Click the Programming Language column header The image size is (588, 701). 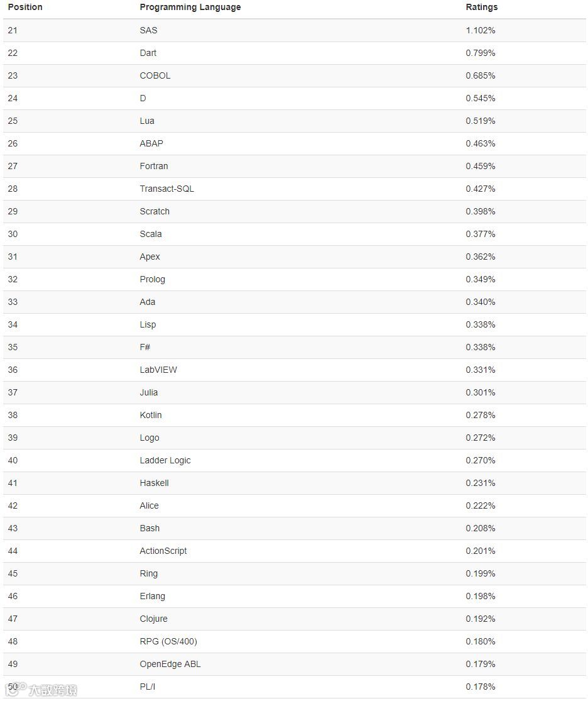190,7
